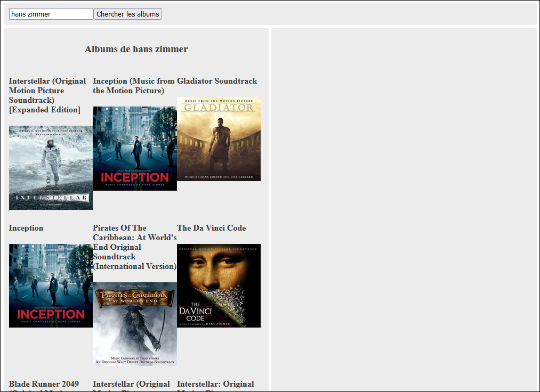Open the second-row Inception album cover
Viewport: 540px width, 392px height.
pos(51,285)
